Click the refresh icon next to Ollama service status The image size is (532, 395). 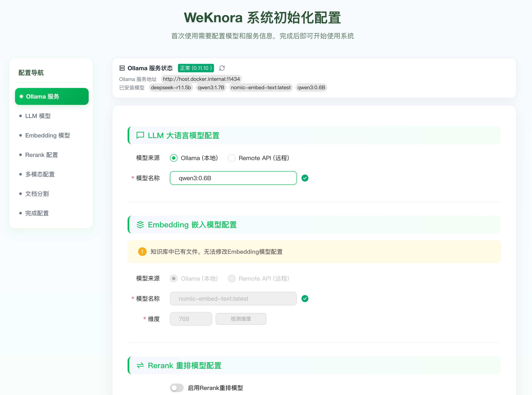coord(222,68)
